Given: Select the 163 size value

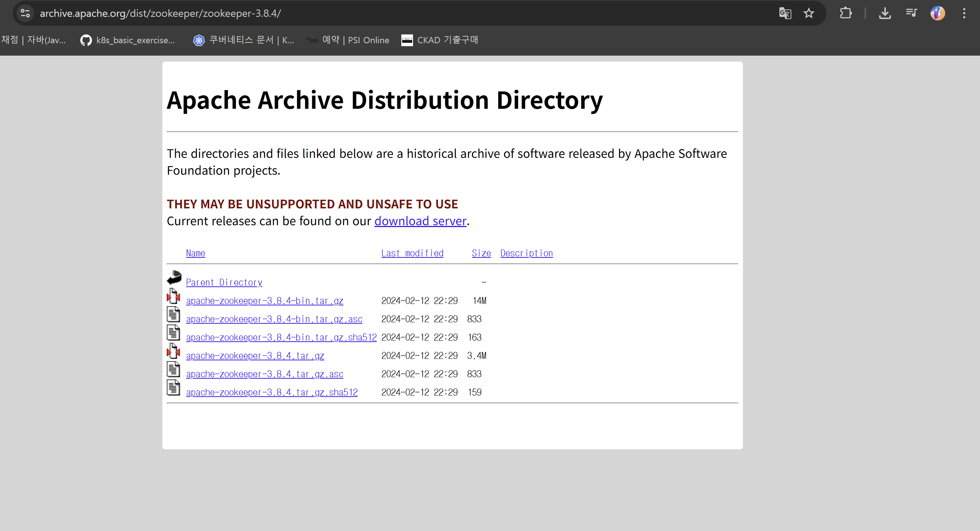Looking at the screenshot, I should point(474,337).
